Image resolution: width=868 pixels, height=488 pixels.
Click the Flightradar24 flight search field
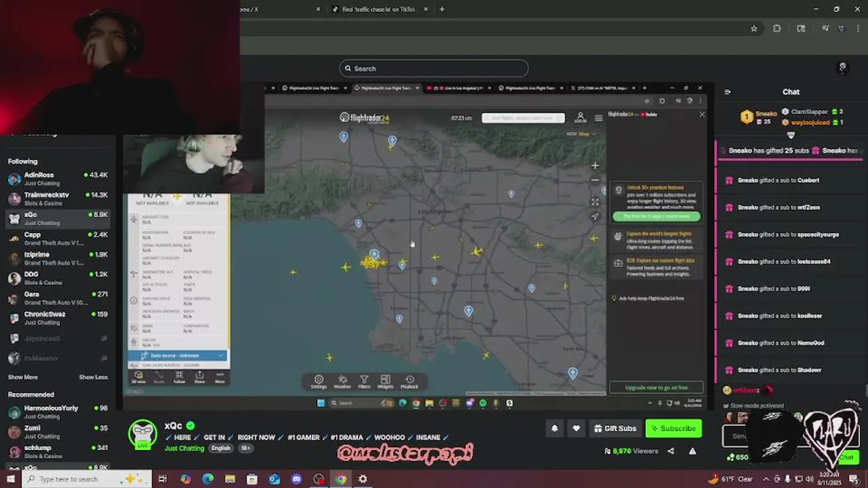(x=523, y=118)
